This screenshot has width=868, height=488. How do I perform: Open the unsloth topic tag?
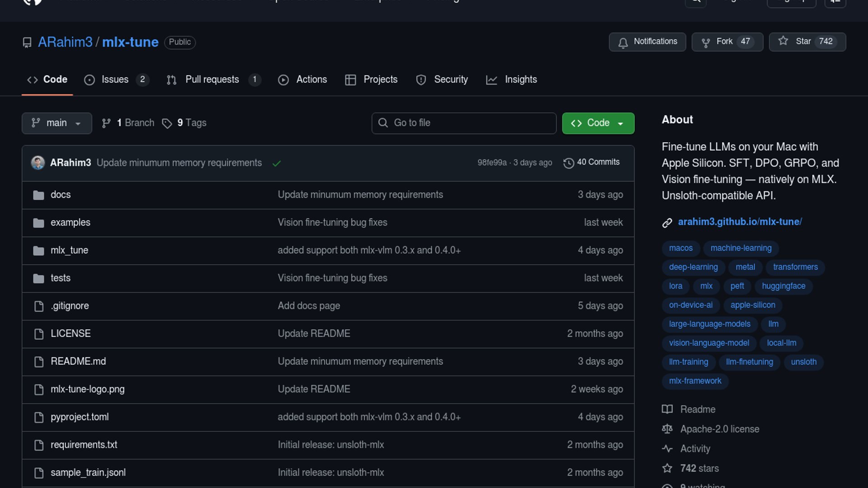(x=803, y=362)
